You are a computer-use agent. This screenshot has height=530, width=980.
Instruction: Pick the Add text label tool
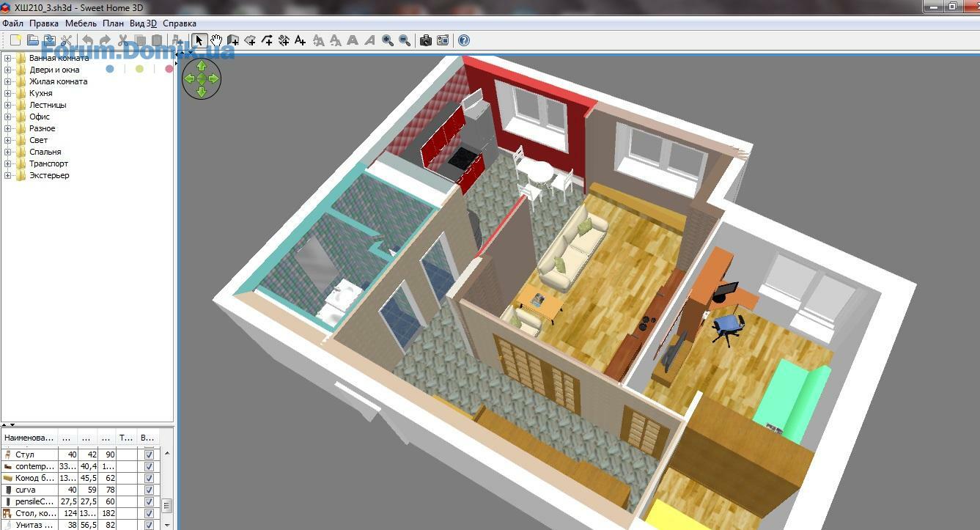coord(300,40)
